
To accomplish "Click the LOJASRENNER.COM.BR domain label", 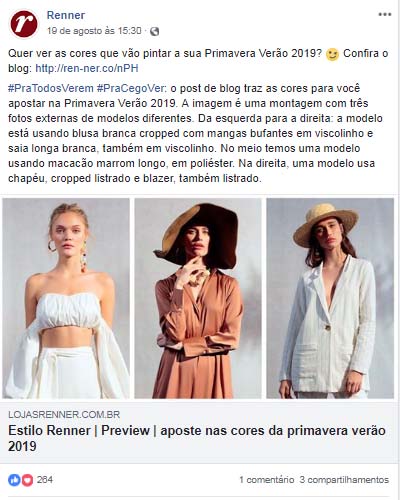I will (64, 415).
